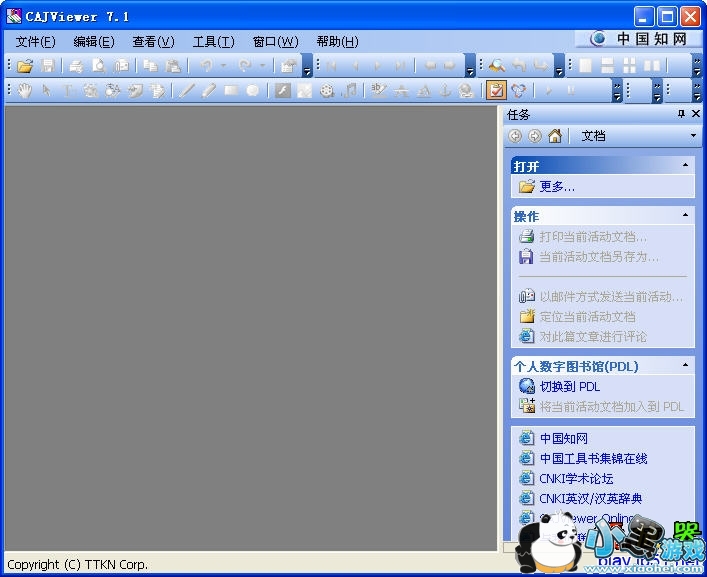Click the Copyright (C) TTKN Corp. status text
Viewport: 707px width, 577px height.
78,564
